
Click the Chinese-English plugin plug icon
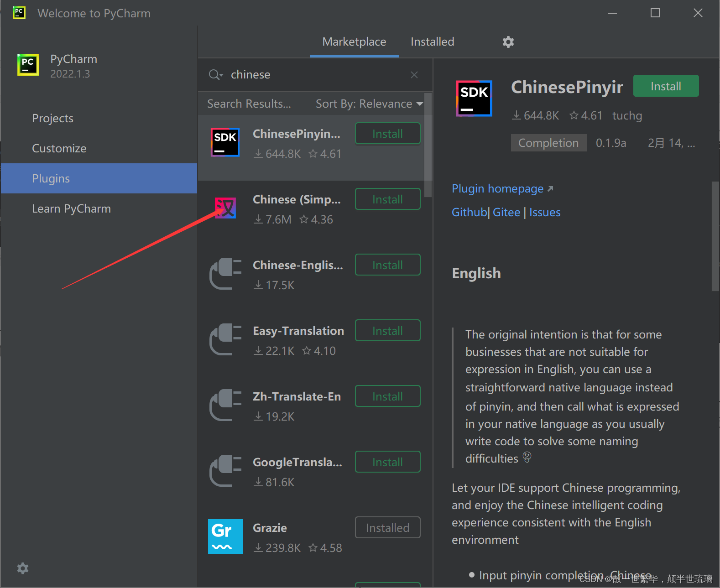[x=225, y=274]
